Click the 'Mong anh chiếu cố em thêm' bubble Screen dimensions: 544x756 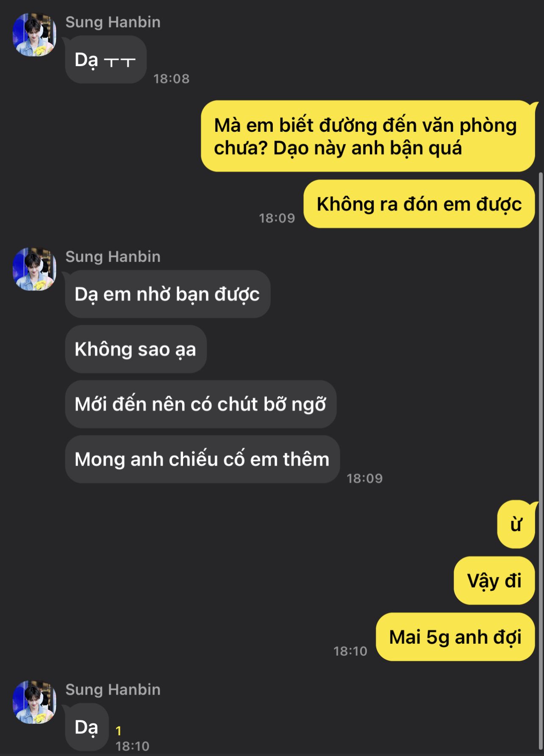203,460
